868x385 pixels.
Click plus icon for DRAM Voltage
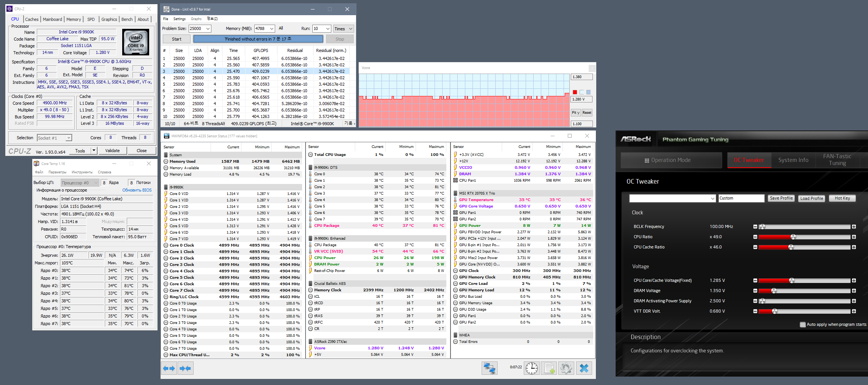854,291
